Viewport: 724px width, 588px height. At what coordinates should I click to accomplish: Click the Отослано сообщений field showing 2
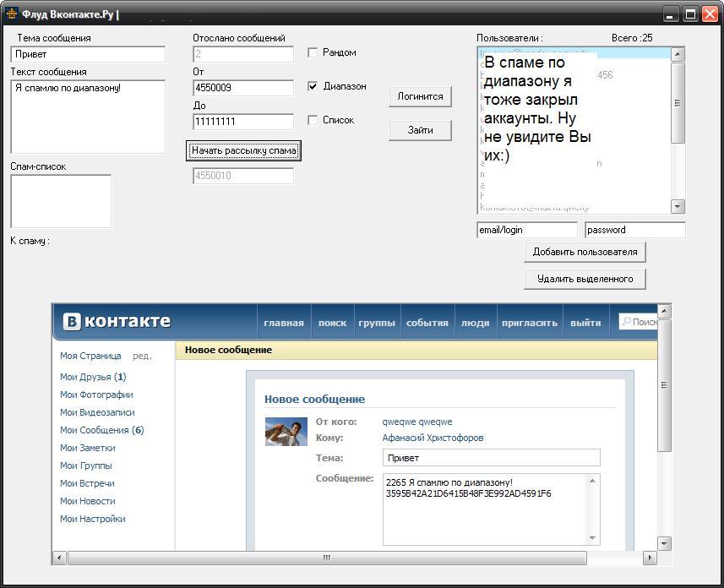pyautogui.click(x=243, y=54)
